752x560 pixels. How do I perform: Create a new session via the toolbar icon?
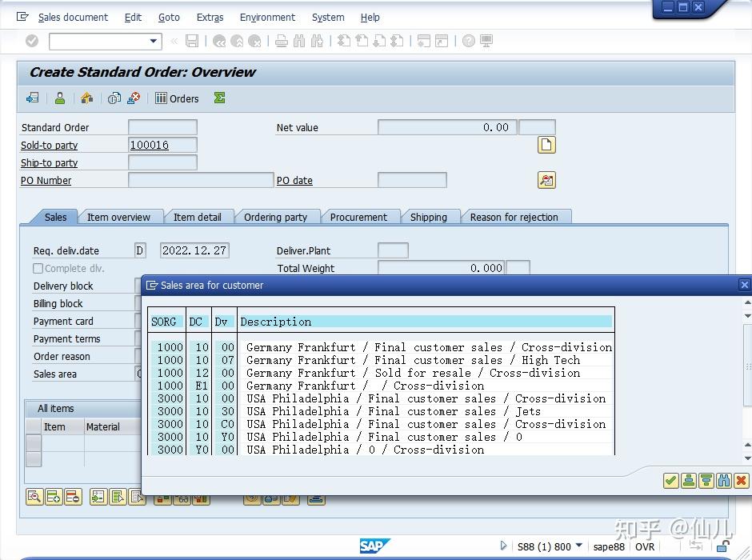coord(424,41)
